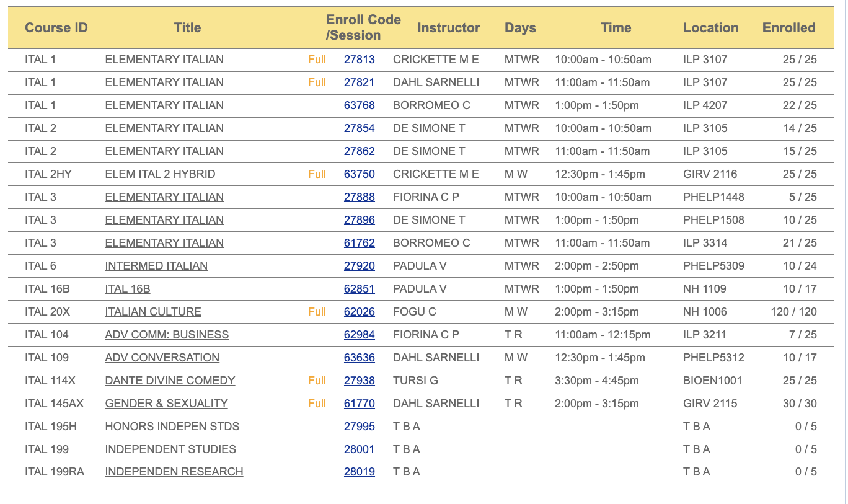Viewport: 848px width, 504px height.
Task: Select location BIOEN1001
Action: 713,381
